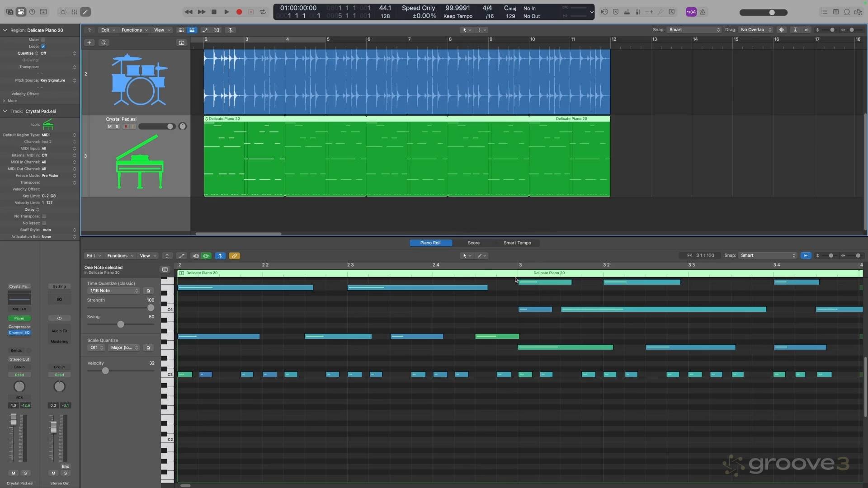Screen dimensions: 868x488
Task: Click the red Record button
Action: (239, 12)
